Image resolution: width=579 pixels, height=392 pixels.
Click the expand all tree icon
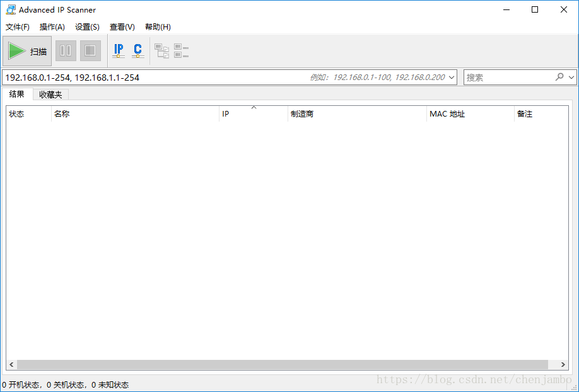161,51
